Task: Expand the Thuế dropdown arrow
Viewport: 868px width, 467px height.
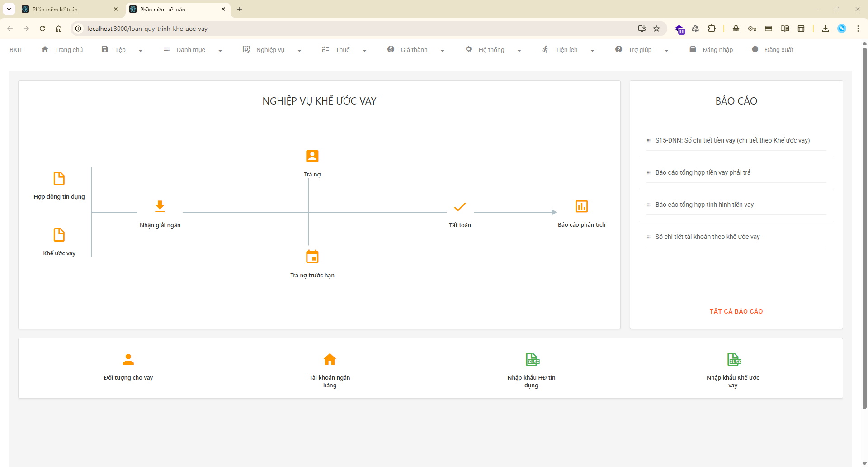Action: coord(364,51)
